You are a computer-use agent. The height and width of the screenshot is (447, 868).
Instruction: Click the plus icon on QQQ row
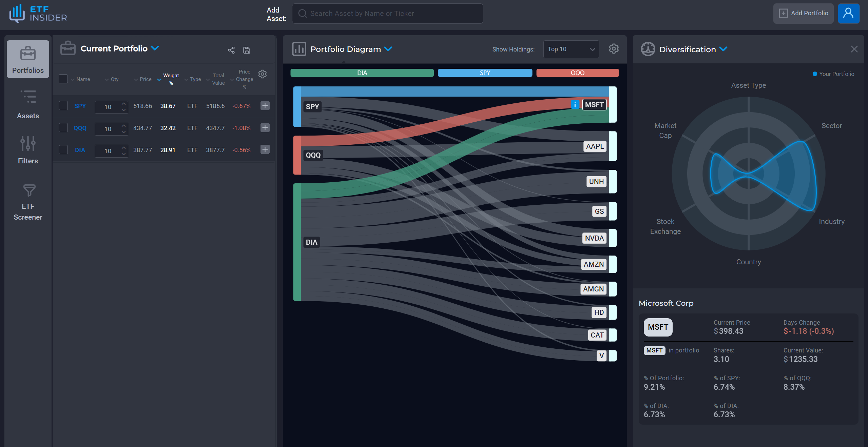pyautogui.click(x=265, y=128)
